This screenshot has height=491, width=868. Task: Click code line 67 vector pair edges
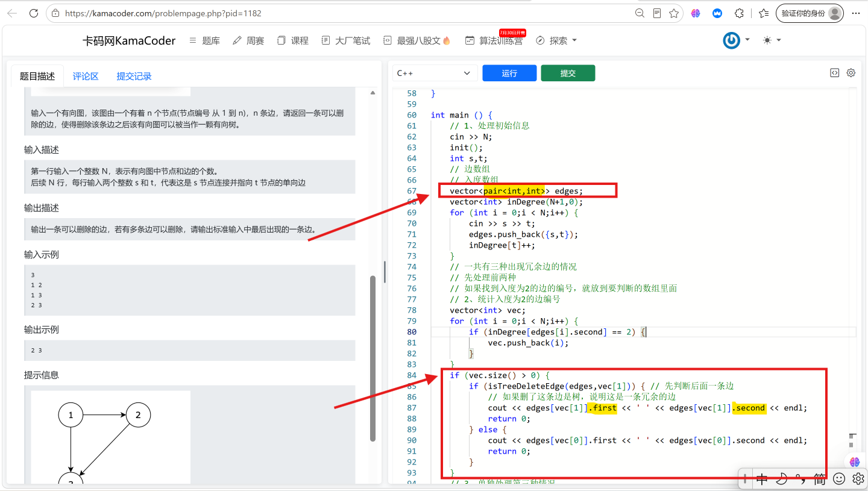tap(516, 191)
